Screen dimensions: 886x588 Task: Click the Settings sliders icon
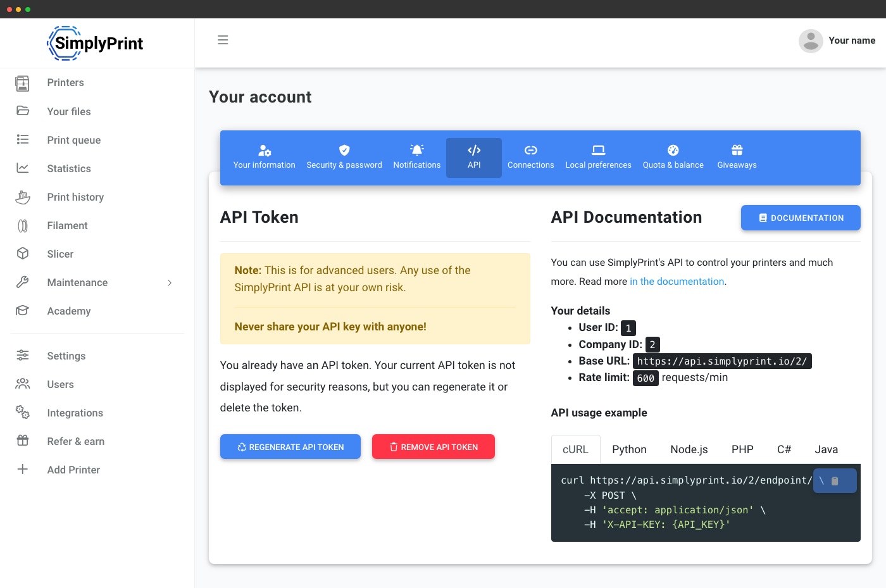(x=23, y=355)
